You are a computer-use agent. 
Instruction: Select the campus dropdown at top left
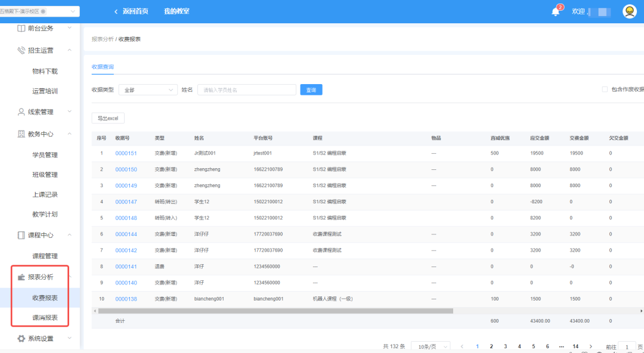(x=39, y=11)
